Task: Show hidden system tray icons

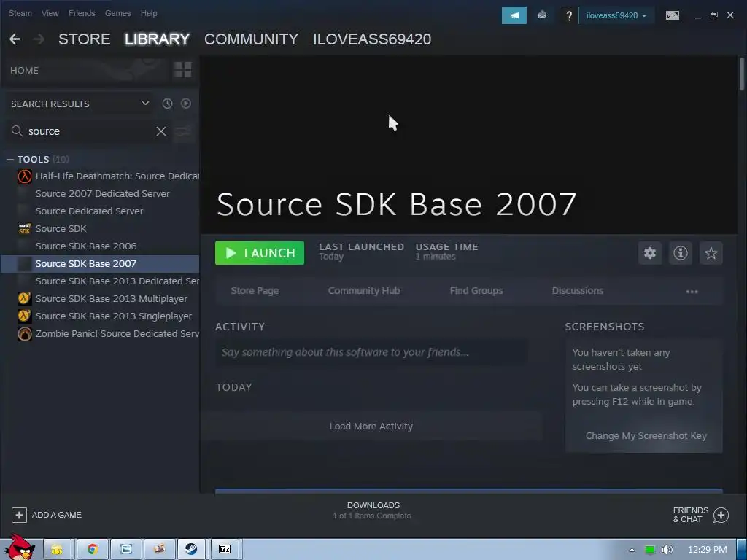Action: click(x=632, y=550)
